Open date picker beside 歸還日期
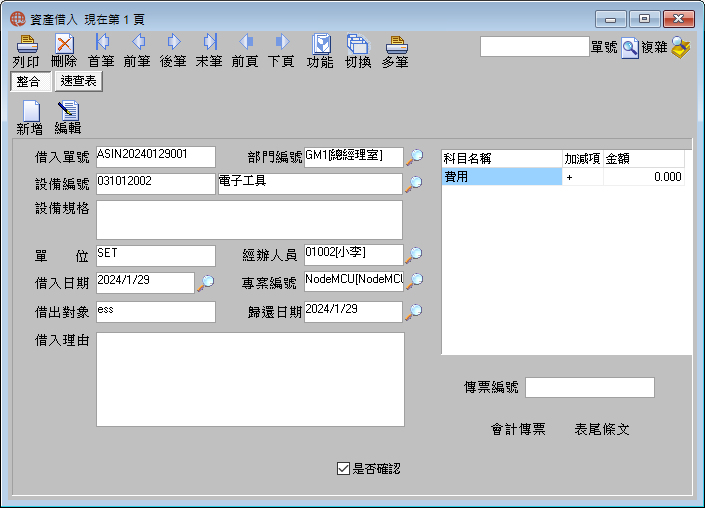Screen dimensions: 705x508 click(414, 312)
